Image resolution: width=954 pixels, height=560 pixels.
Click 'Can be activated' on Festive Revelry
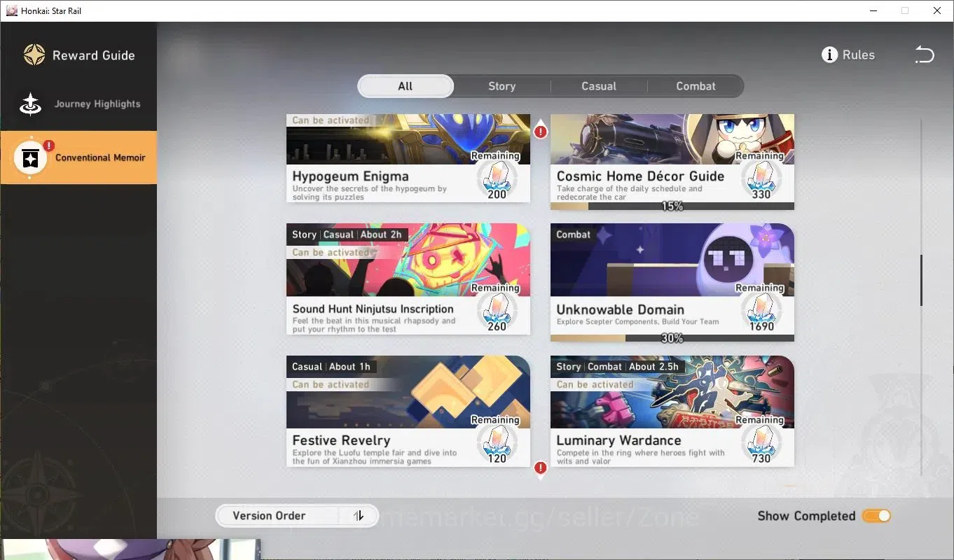[x=331, y=384]
